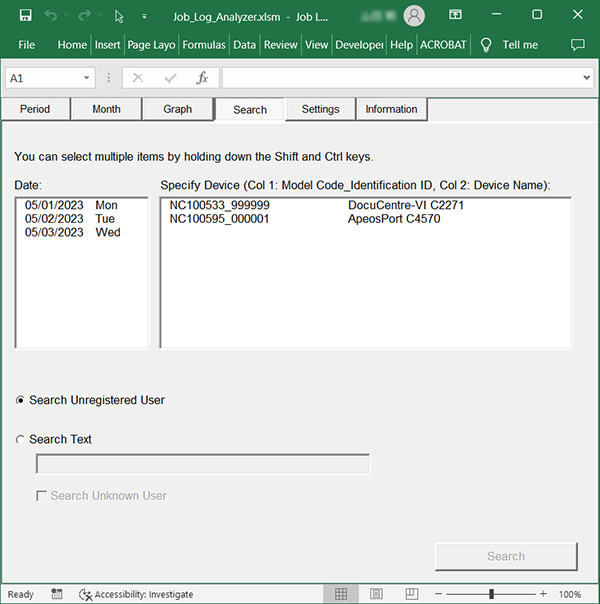Open the File menu
This screenshot has width=600, height=604.
(x=27, y=45)
